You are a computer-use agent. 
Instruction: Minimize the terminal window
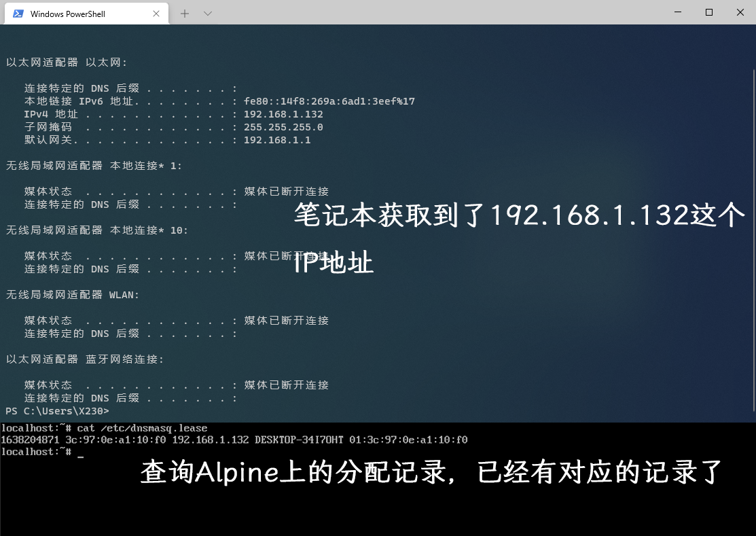click(677, 12)
